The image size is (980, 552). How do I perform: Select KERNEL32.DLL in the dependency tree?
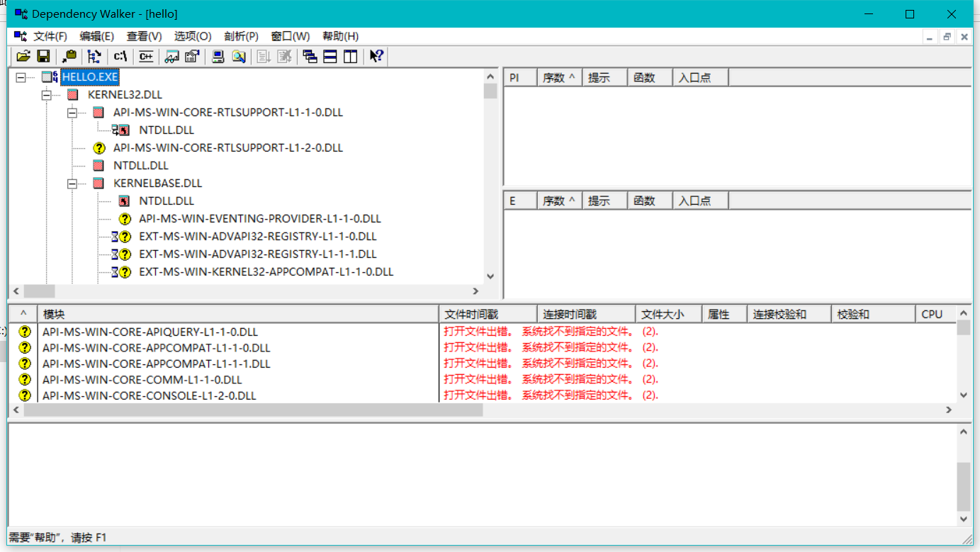[x=125, y=94]
